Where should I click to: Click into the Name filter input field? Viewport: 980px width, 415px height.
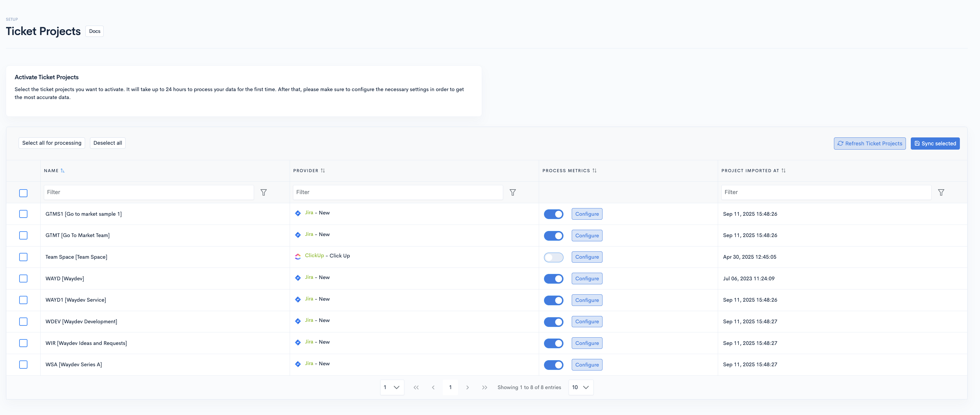coord(148,192)
